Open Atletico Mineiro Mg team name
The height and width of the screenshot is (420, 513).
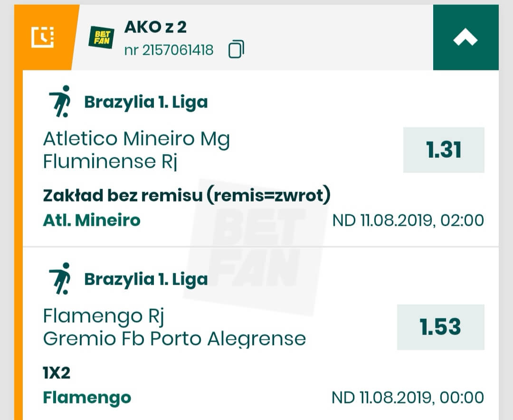point(136,139)
